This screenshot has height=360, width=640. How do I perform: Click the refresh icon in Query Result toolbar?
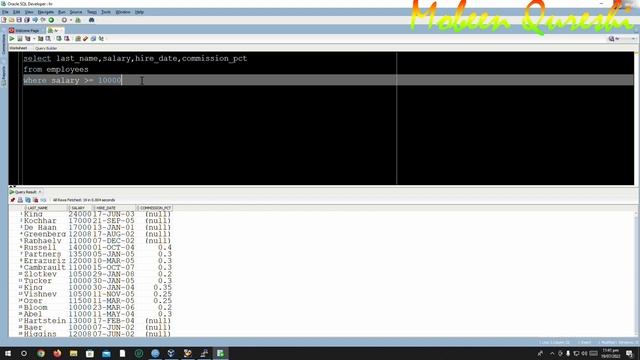pos(28,200)
